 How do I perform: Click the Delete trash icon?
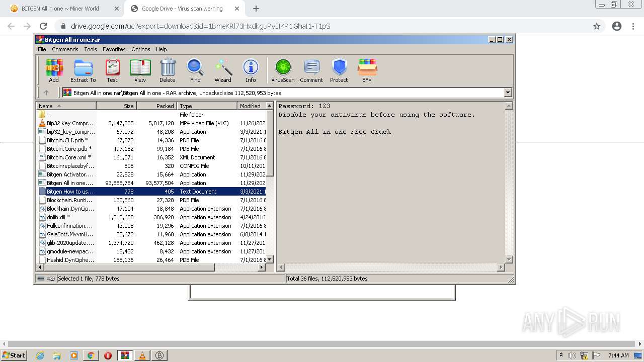(x=168, y=70)
